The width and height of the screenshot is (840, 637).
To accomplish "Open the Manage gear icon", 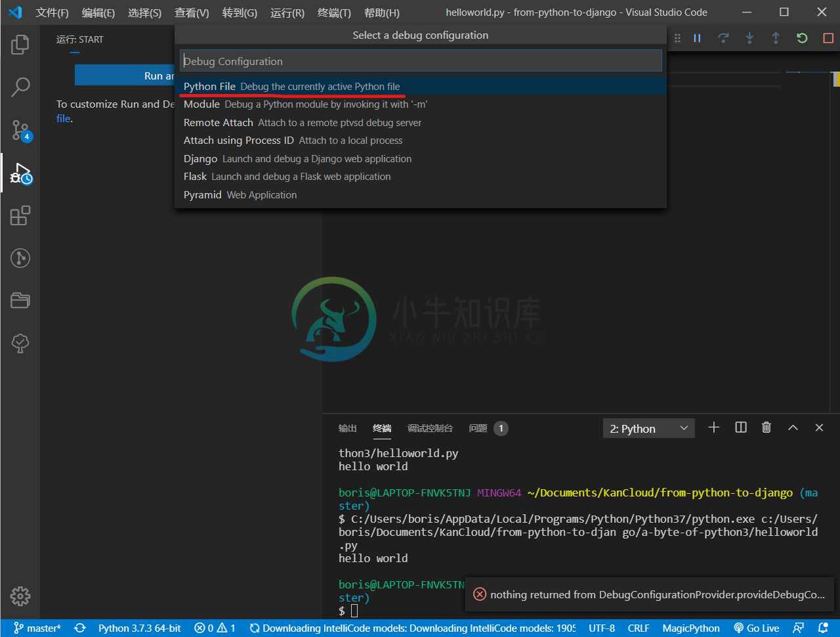I will click(20, 596).
